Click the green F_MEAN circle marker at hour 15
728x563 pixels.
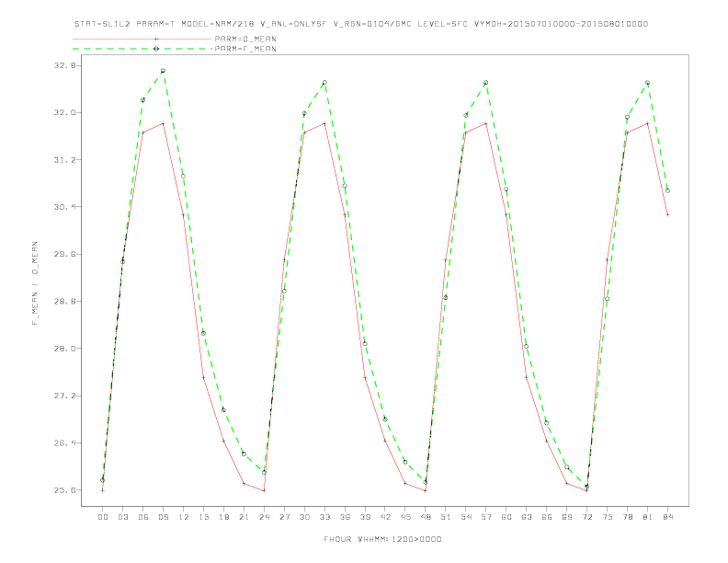(203, 333)
